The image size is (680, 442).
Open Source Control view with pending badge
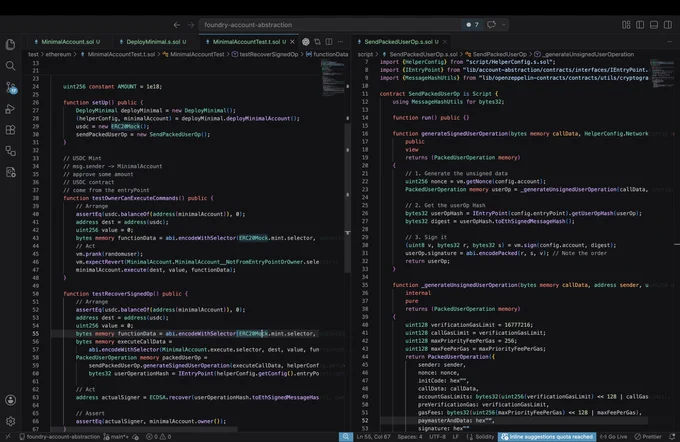coord(10,87)
